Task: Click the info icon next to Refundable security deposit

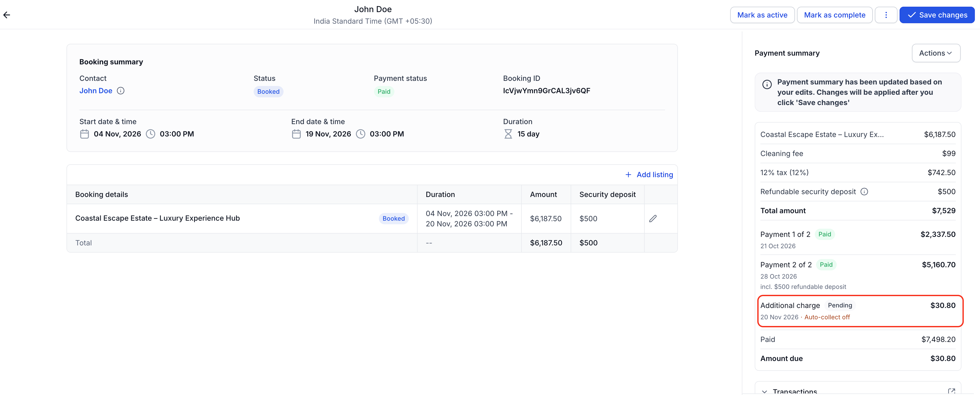Action: point(864,192)
